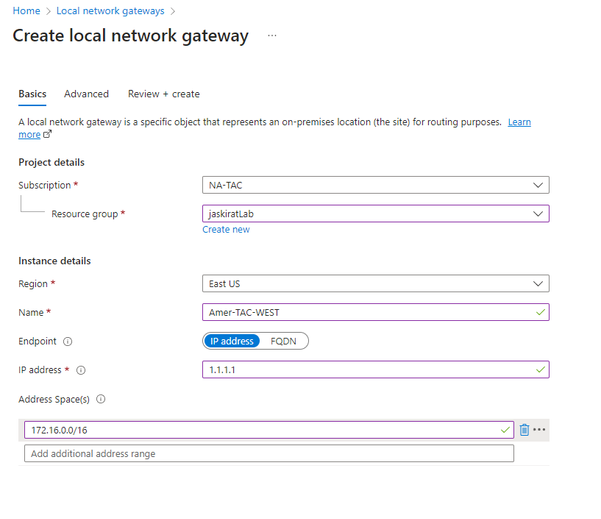Open more options for address range row
The height and width of the screenshot is (519, 601).
click(x=540, y=430)
